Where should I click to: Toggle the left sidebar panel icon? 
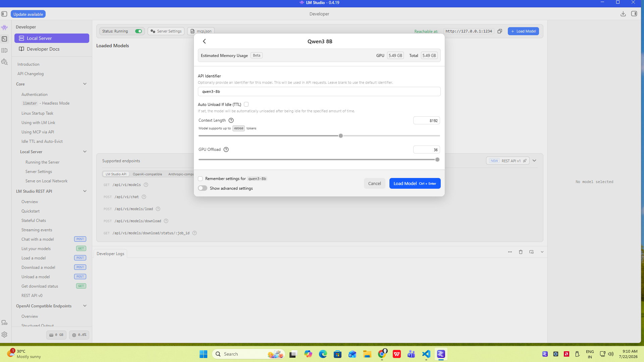[x=4, y=14]
